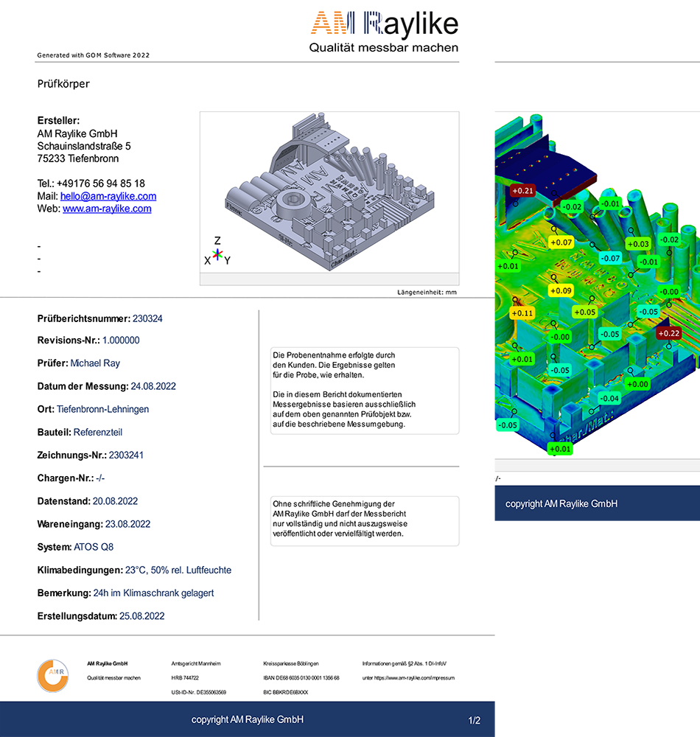This screenshot has width=700, height=737.
Task: Click the 'Generated with GOM Software 2022' text
Action: click(x=94, y=55)
